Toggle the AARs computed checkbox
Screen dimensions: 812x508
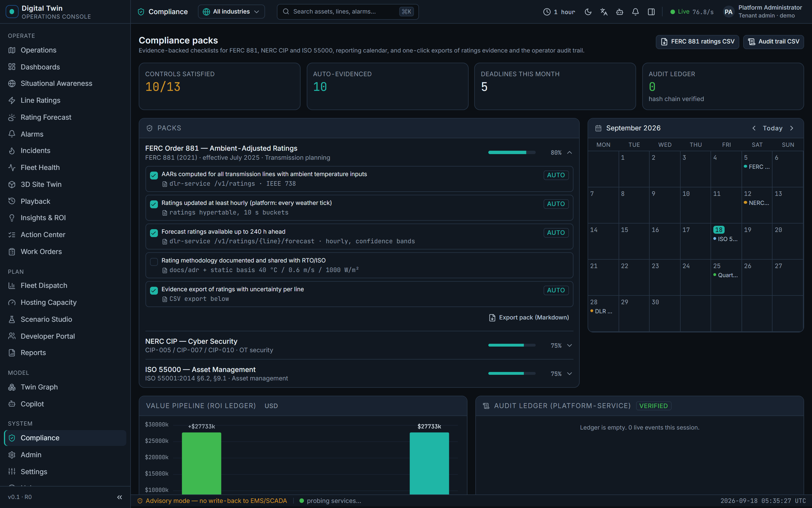pyautogui.click(x=154, y=175)
